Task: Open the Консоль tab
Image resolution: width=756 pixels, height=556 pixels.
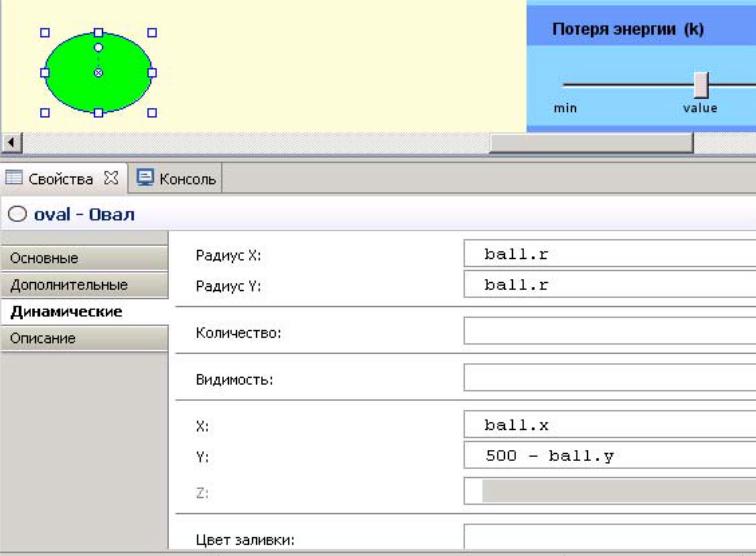Action: (x=176, y=178)
